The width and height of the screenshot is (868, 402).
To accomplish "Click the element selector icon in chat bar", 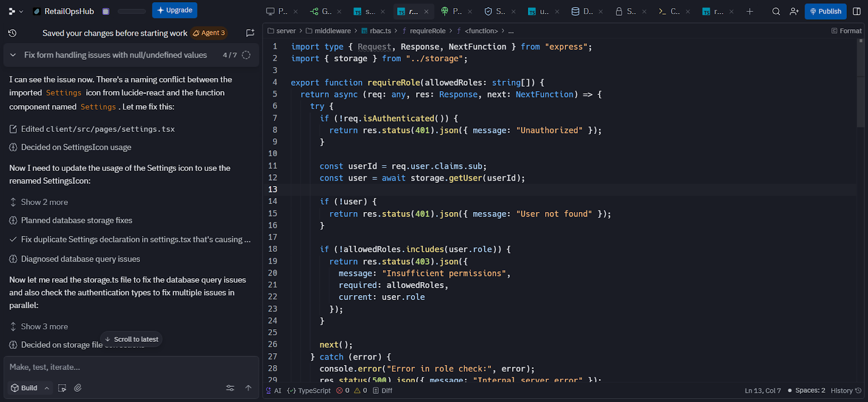I will [62, 388].
